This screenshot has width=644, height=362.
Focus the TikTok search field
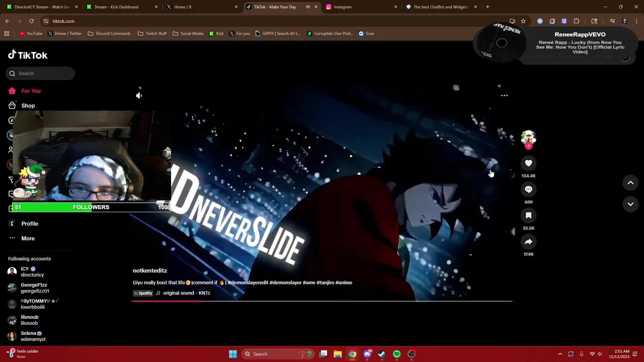pyautogui.click(x=41, y=73)
